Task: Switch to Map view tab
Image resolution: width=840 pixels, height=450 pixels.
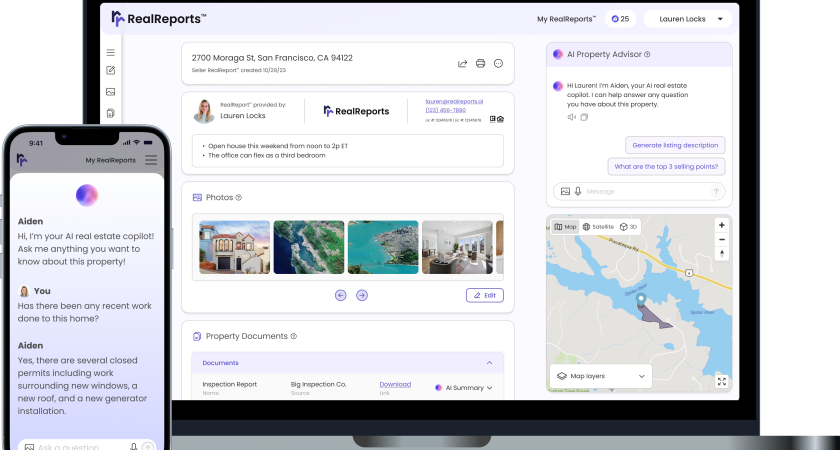Action: click(565, 227)
